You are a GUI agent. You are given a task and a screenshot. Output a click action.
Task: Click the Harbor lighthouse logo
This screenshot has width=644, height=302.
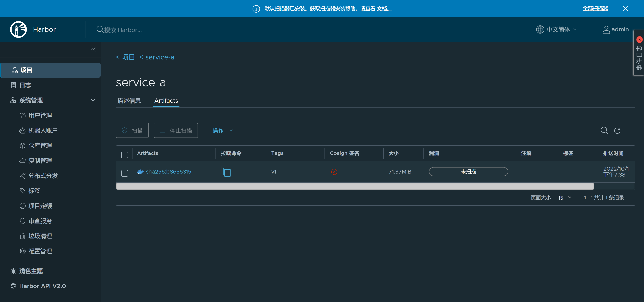[18, 29]
